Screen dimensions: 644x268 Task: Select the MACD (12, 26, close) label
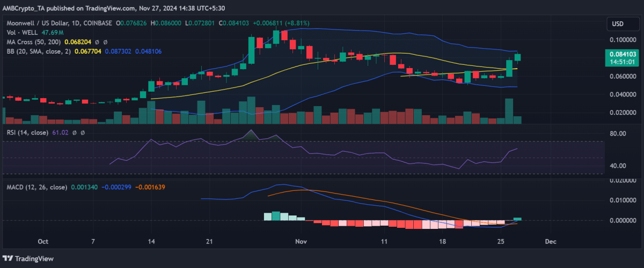pos(34,187)
